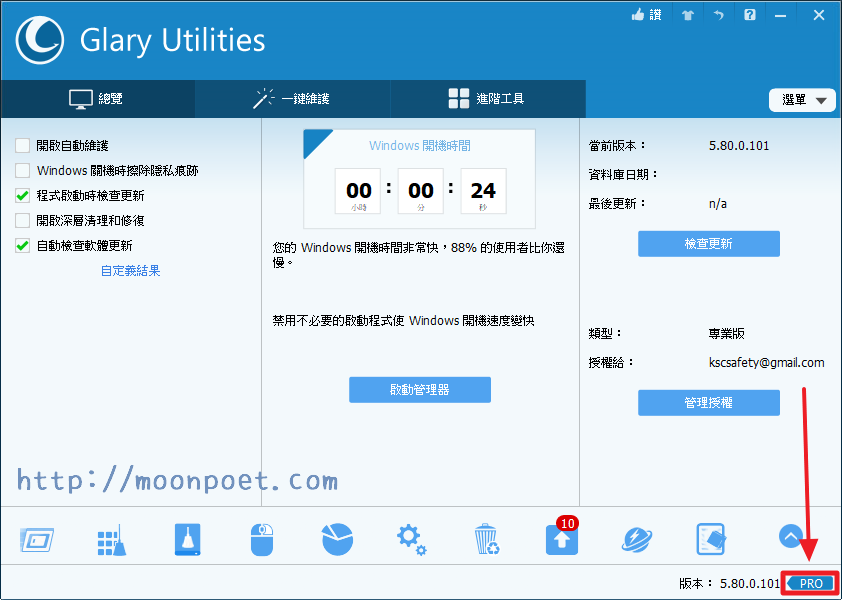The height and width of the screenshot is (600, 842).
Task: Select the trash cleanup icon in bottom toolbar
Action: [486, 537]
